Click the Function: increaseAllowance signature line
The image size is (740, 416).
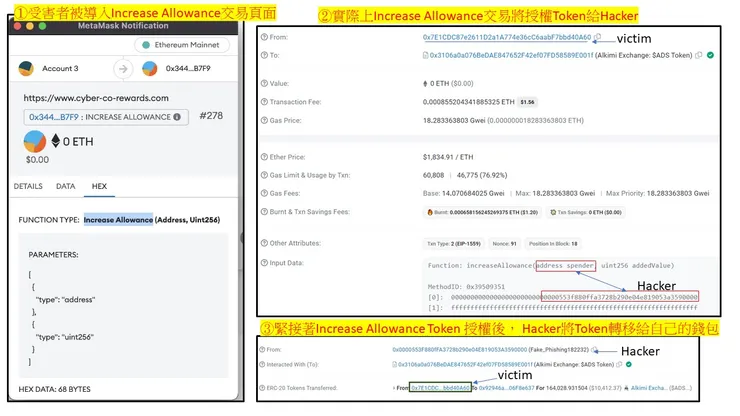[551, 265]
